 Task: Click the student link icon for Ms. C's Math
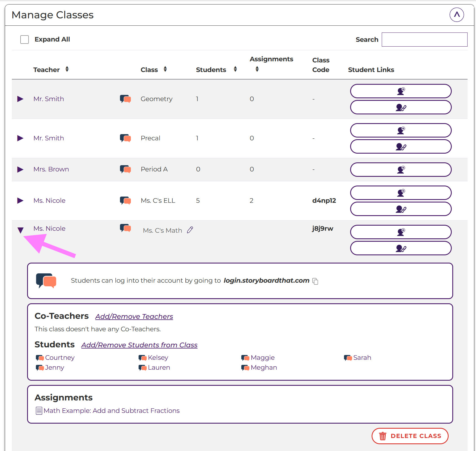coord(400,248)
